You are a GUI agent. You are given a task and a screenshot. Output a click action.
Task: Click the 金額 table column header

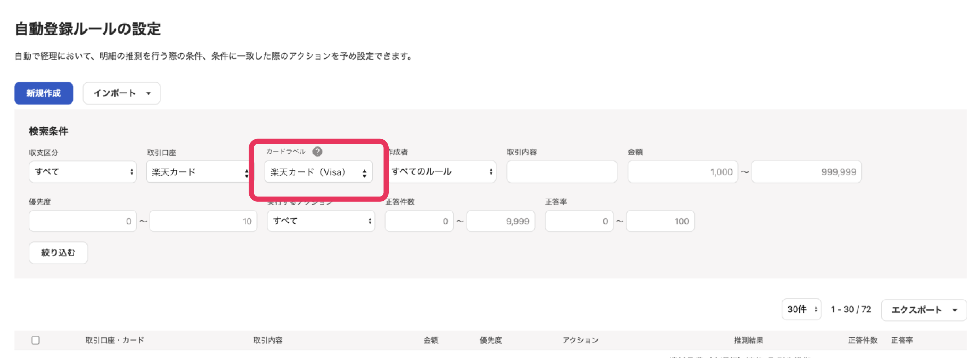[x=431, y=340]
